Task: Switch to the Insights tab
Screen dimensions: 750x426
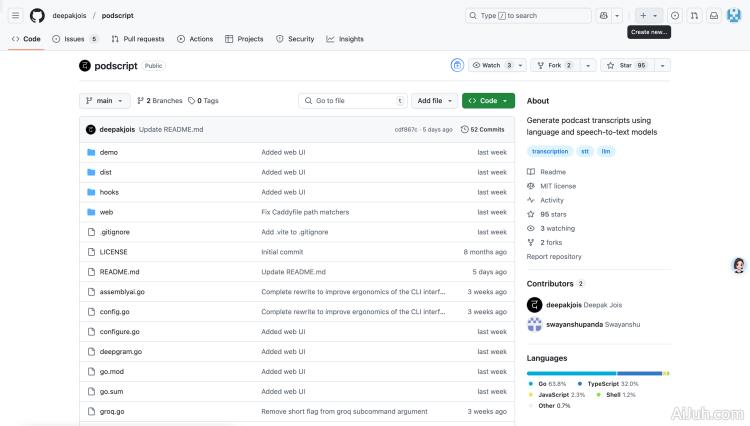Action: click(x=345, y=39)
